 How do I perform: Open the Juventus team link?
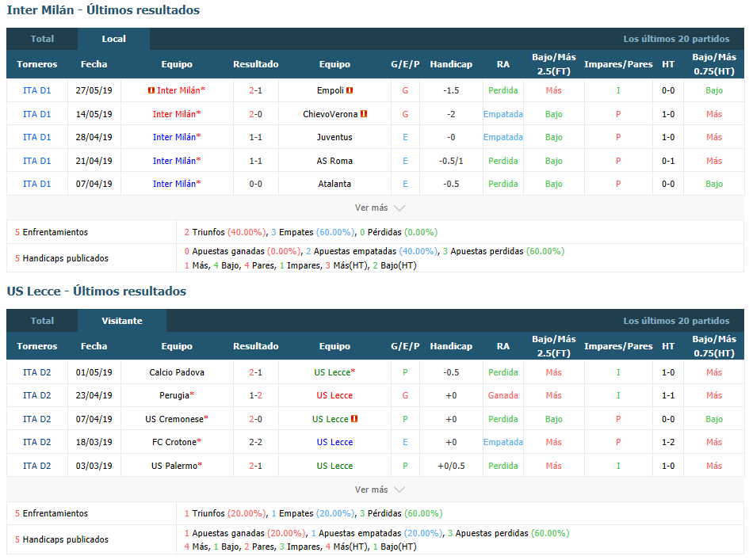(x=334, y=137)
